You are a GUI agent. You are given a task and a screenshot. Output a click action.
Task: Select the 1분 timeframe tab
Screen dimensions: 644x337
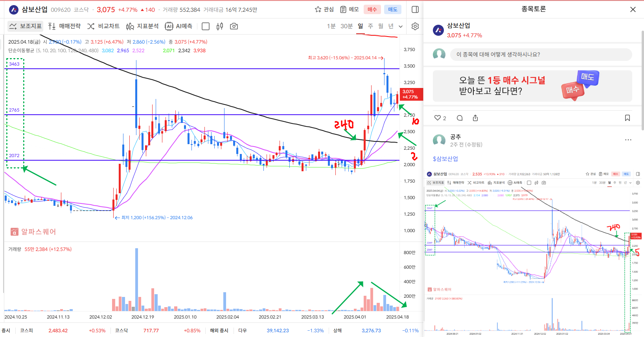pyautogui.click(x=331, y=26)
